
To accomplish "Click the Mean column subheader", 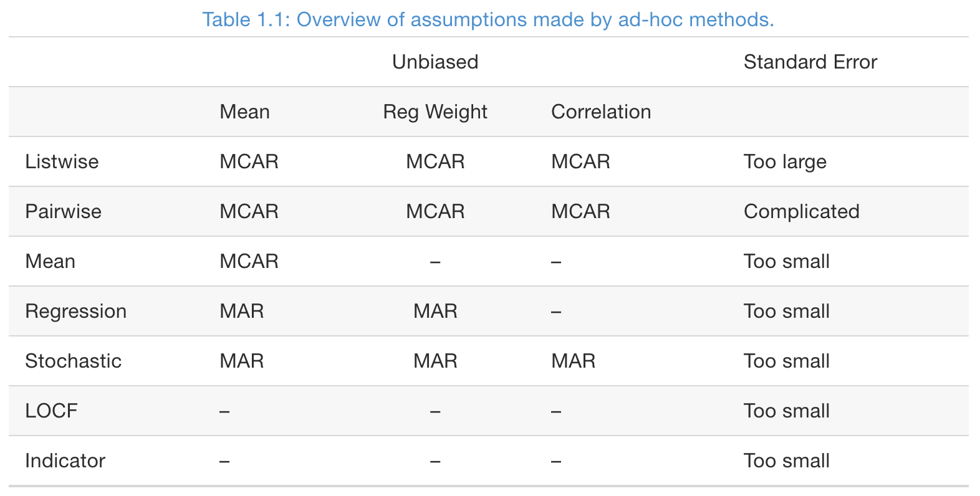I will pyautogui.click(x=245, y=112).
